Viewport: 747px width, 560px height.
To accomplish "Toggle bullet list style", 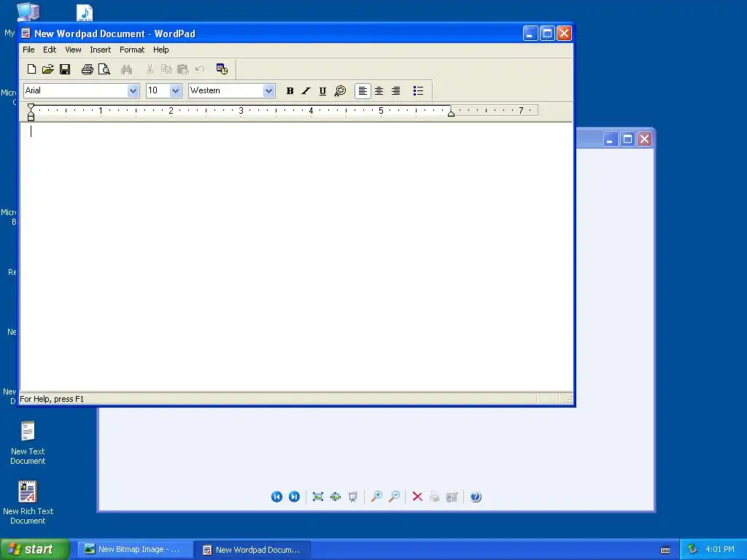I will (418, 91).
